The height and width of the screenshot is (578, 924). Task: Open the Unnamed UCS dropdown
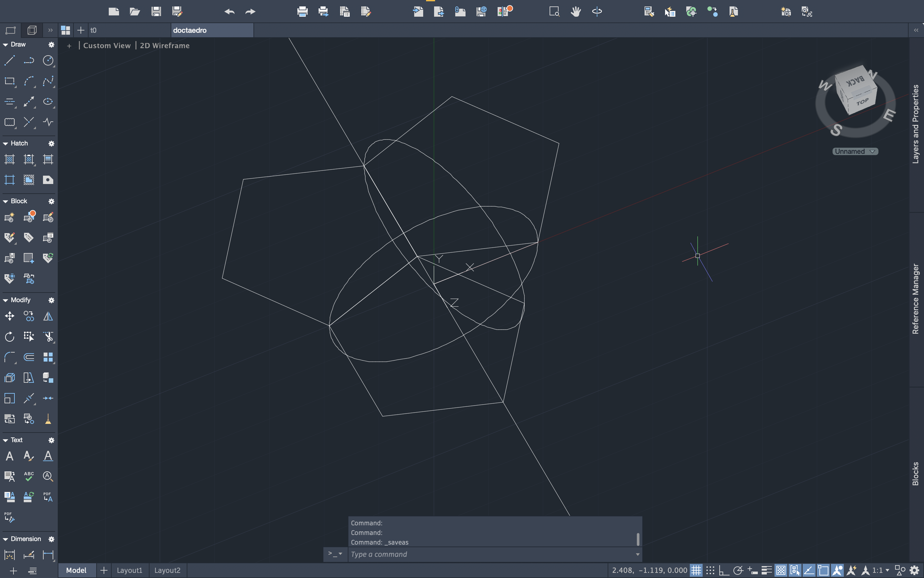click(855, 151)
